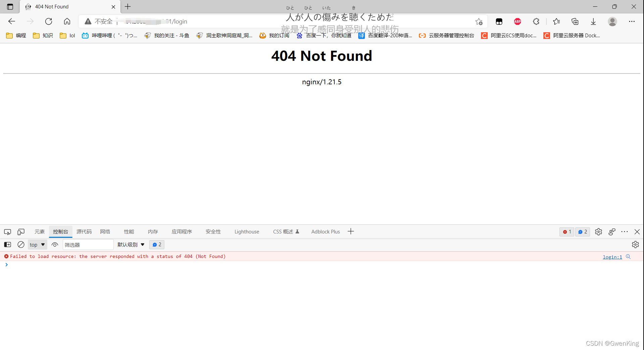Open the Extensions puzzle icon
The width and height of the screenshot is (644, 350).
click(536, 21)
